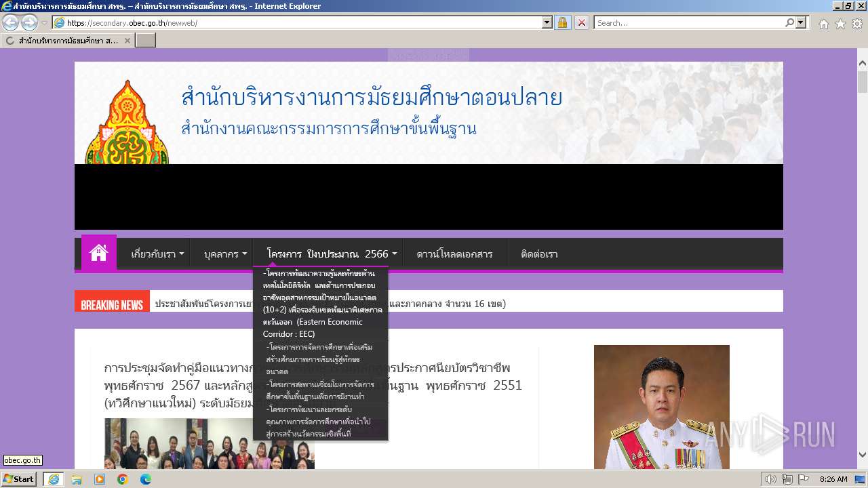Open the ดาวน์โหลดเอกสาร menu item
The height and width of the screenshot is (488, 868).
click(x=454, y=254)
